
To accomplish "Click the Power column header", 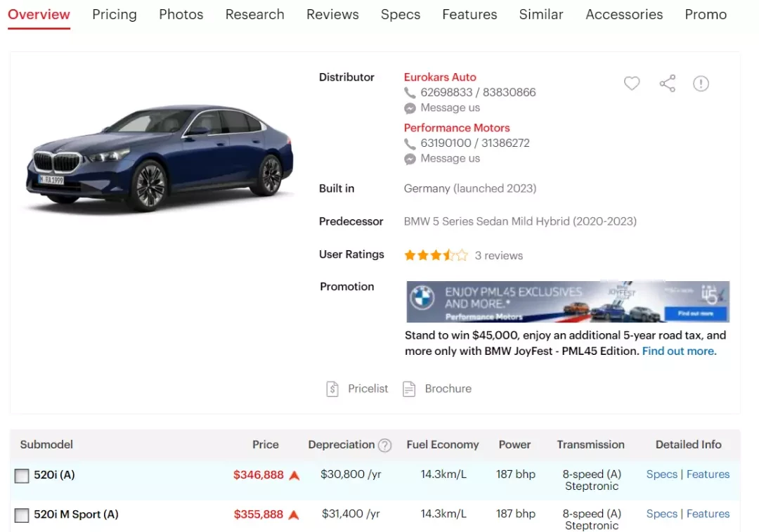I will (514, 444).
